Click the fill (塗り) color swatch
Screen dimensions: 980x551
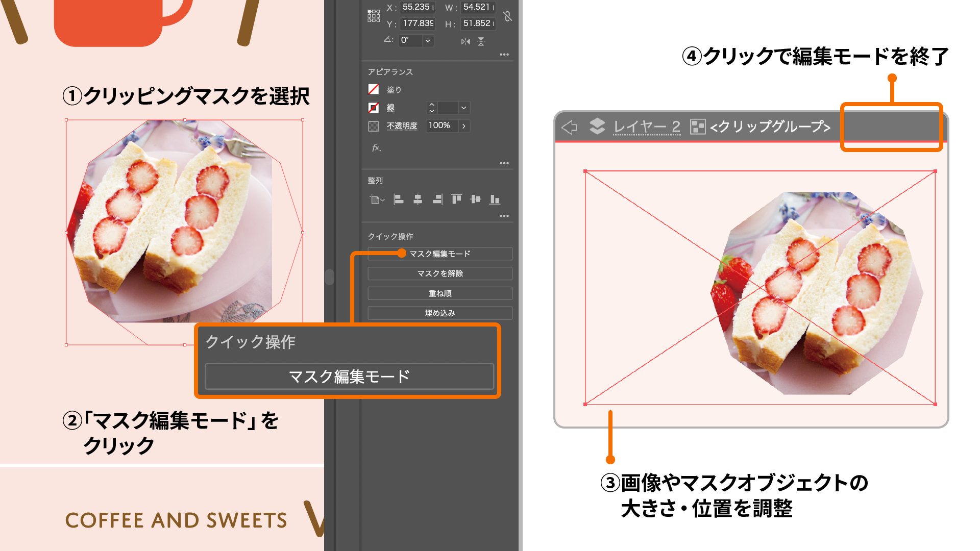[x=374, y=89]
